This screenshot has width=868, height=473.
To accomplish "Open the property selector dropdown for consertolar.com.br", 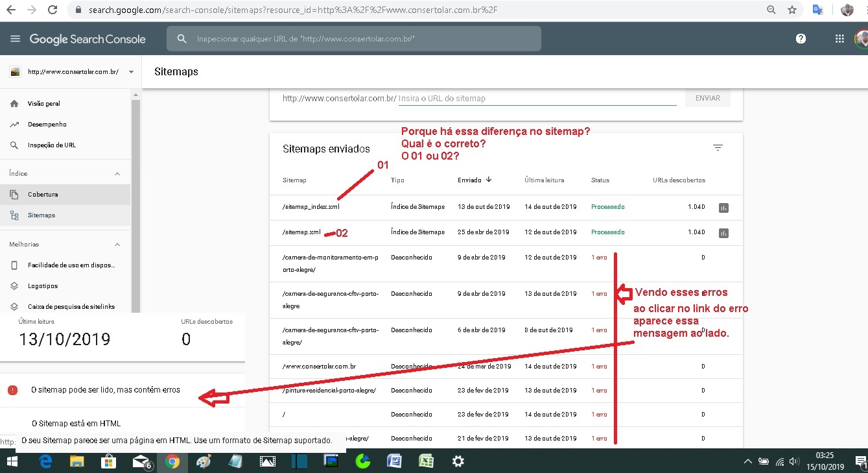I will [132, 72].
